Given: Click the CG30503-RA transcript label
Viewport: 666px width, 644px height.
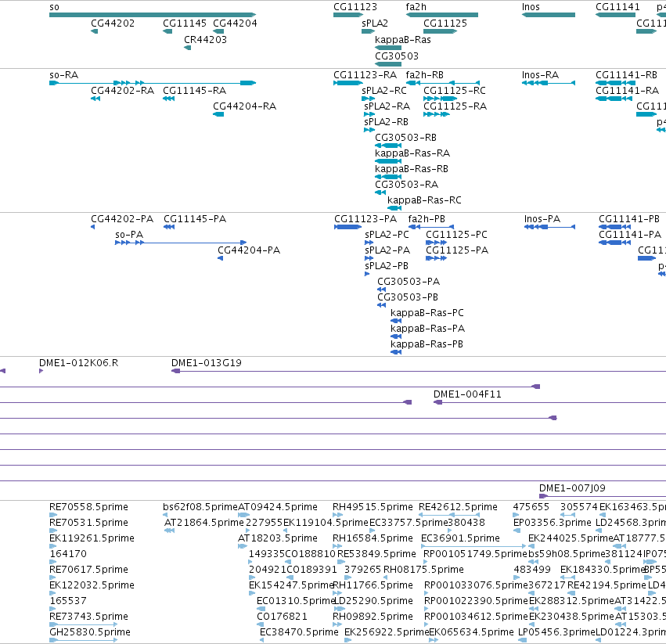Looking at the screenshot, I should [406, 185].
